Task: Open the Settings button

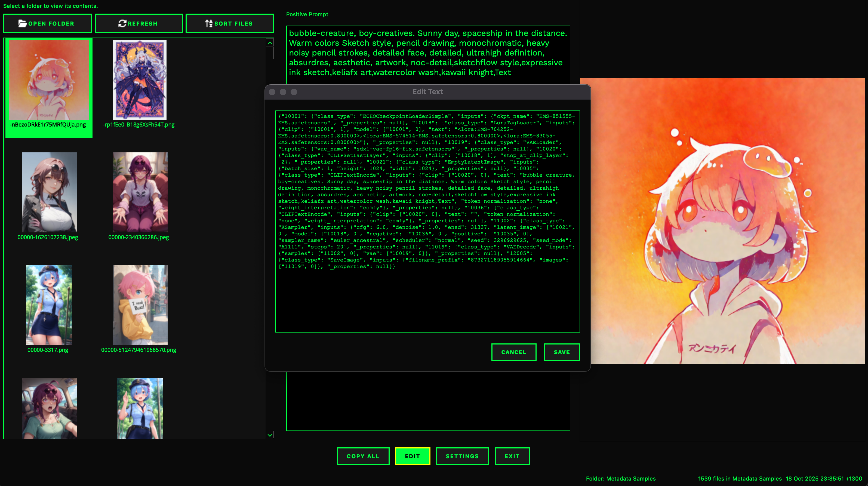Action: click(x=462, y=456)
